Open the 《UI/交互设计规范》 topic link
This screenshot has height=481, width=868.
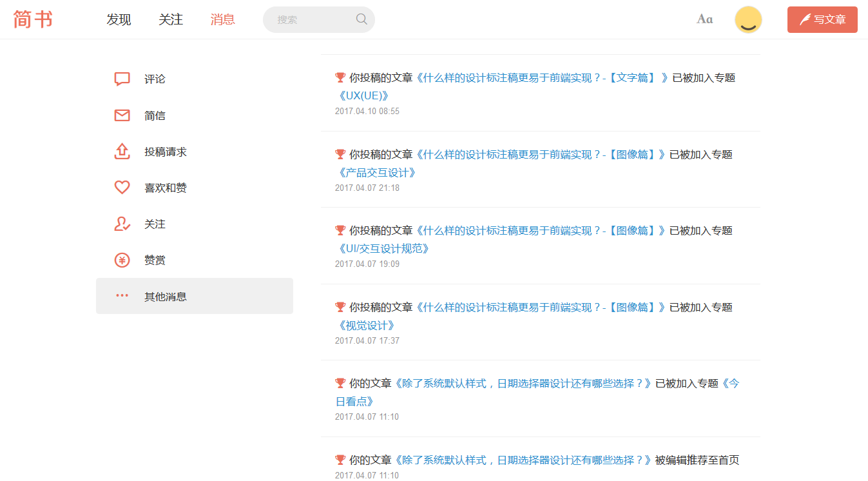point(385,248)
